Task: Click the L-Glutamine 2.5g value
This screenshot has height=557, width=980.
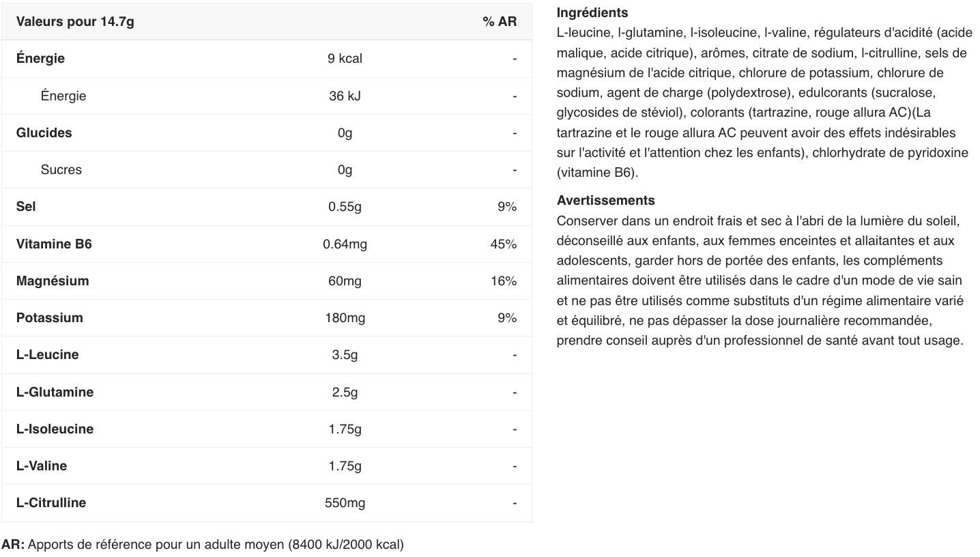Action: (345, 392)
